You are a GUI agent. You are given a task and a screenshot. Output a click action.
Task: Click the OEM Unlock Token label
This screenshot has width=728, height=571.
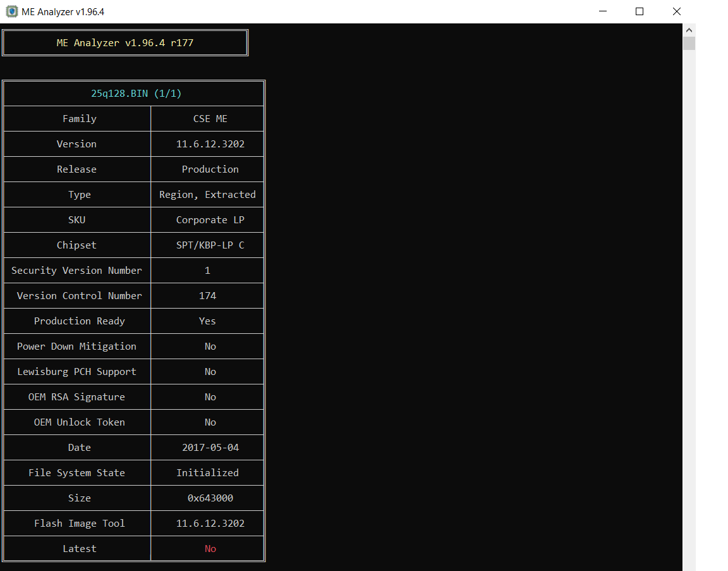click(80, 422)
